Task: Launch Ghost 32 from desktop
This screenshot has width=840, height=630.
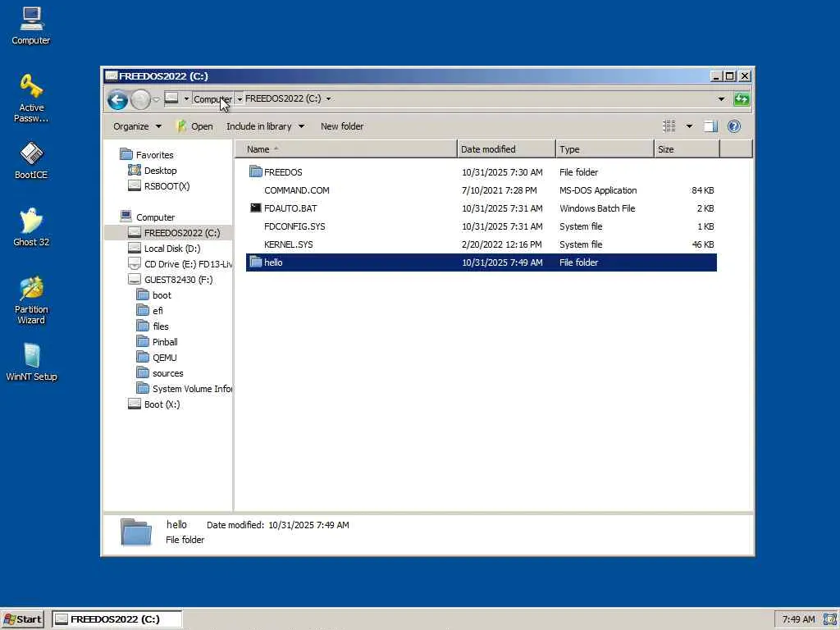Action: click(x=31, y=227)
